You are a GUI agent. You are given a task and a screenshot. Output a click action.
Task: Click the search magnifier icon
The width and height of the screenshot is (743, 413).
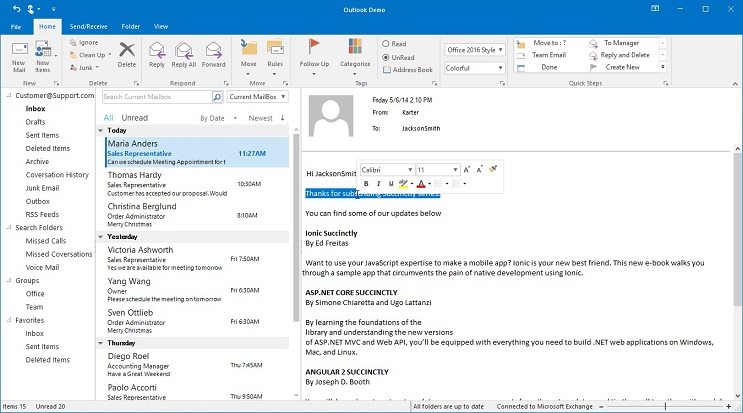pyautogui.click(x=217, y=97)
